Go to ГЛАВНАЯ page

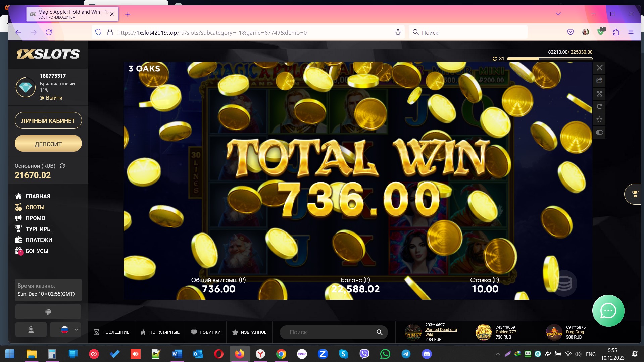point(33,196)
